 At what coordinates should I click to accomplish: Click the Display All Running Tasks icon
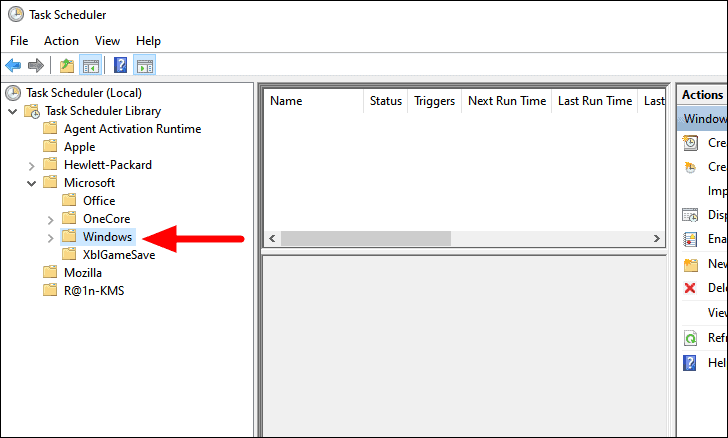pos(690,215)
